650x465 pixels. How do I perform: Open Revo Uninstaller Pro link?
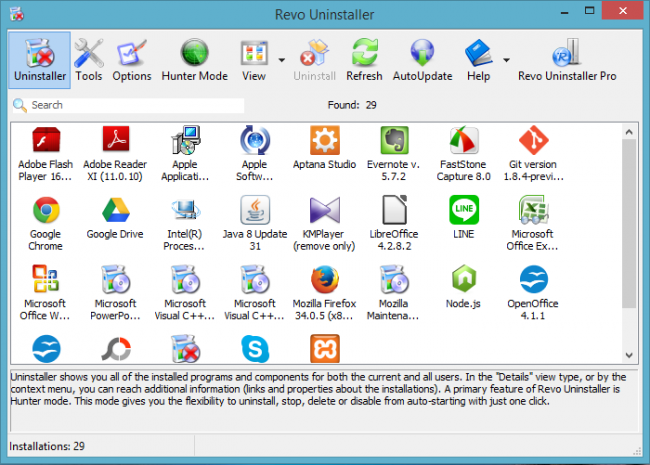[567, 60]
